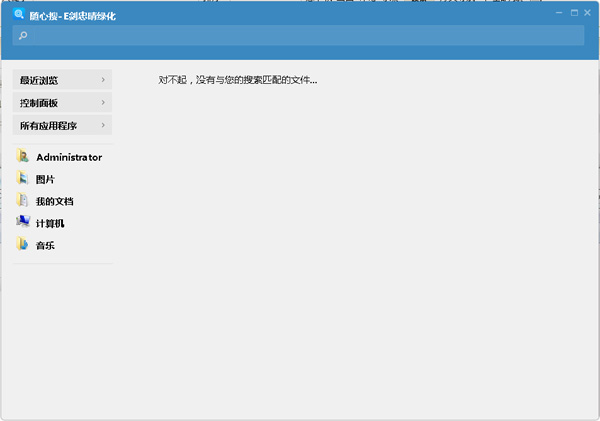Click the 音乐 music folder icon

tap(23, 244)
